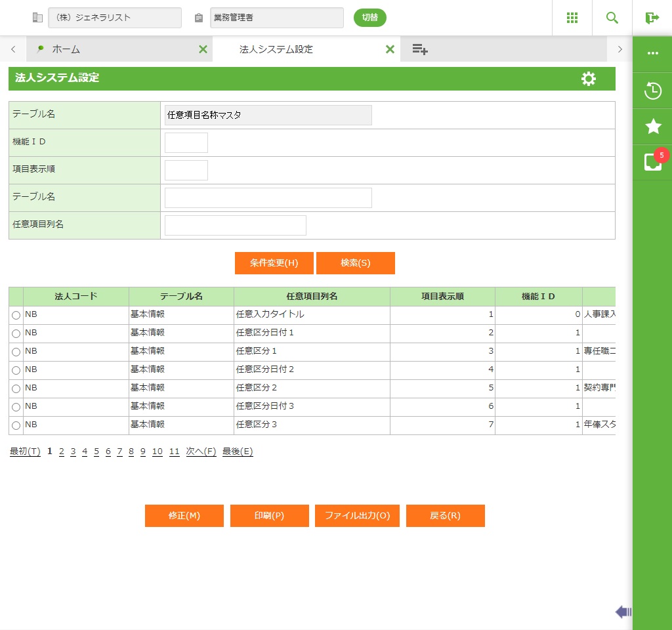Collapse sidebar with the purple arrow
This screenshot has width=672, height=630.
point(623,612)
